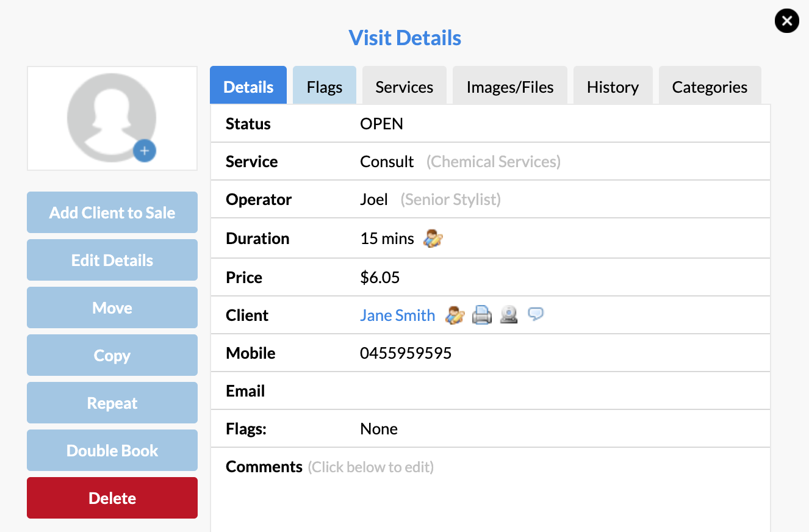Open the Services tab

[x=404, y=86]
